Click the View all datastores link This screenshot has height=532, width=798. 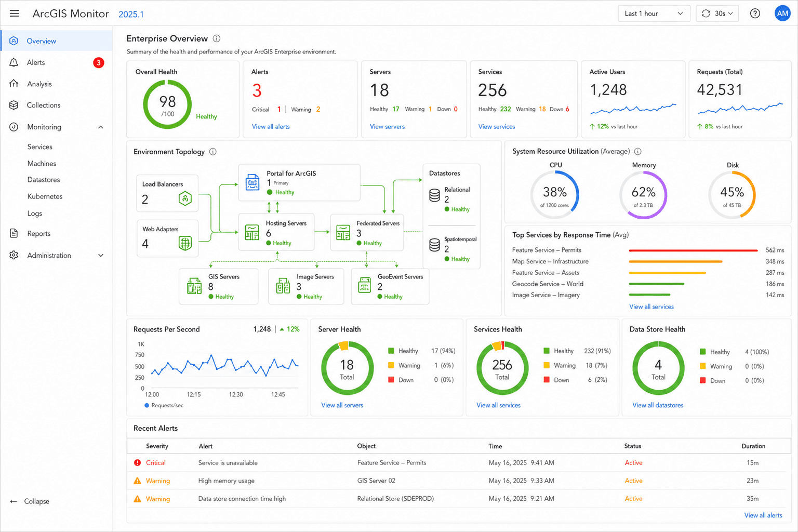658,405
